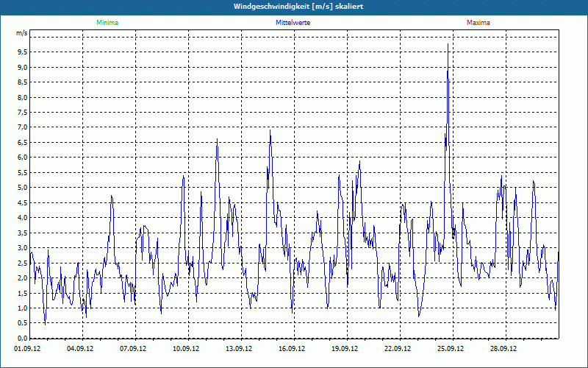Click the m/s unit label
588x368 pixels.
[x=21, y=34]
